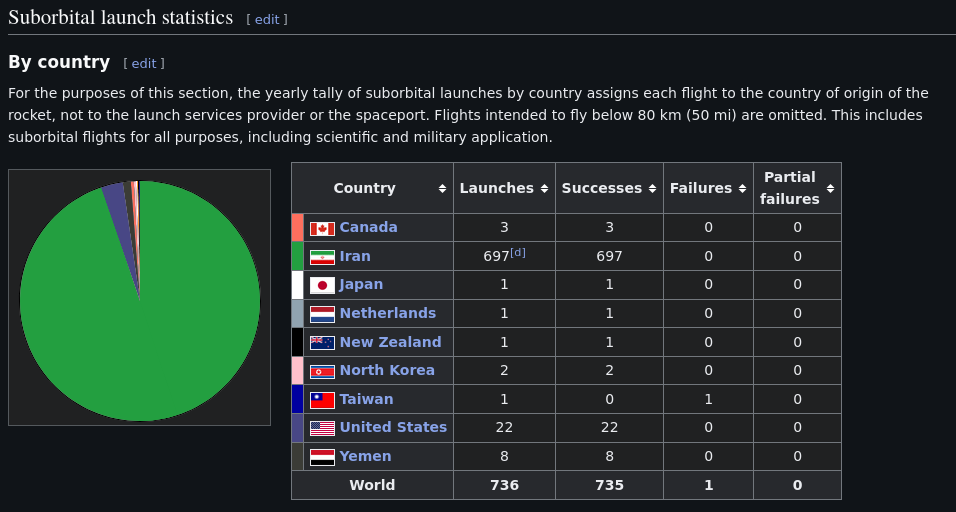Sort table by Successes column

[652, 189]
